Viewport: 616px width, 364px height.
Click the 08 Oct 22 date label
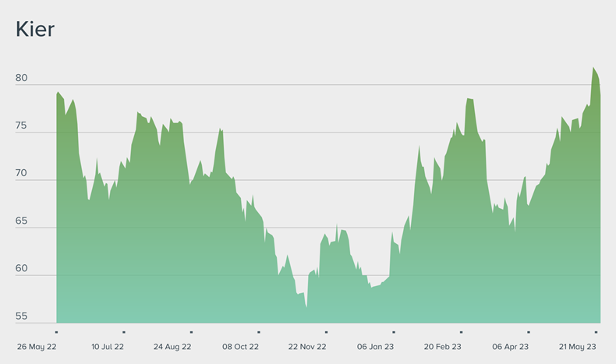coord(241,346)
